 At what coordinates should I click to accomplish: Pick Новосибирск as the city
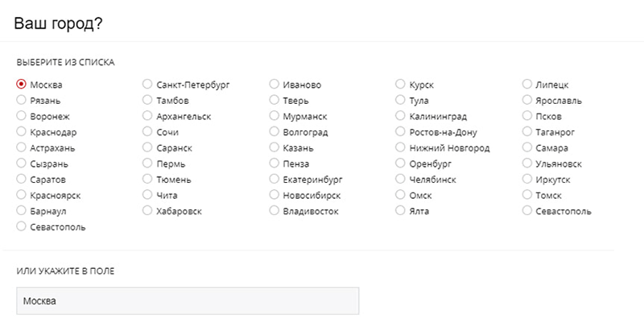(x=274, y=195)
